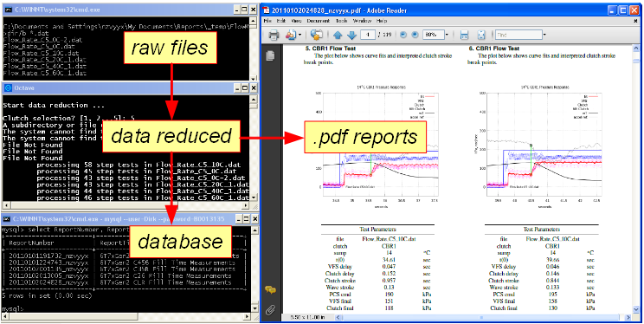Click Octave window horizontal scroll right arrow

coord(247,204)
